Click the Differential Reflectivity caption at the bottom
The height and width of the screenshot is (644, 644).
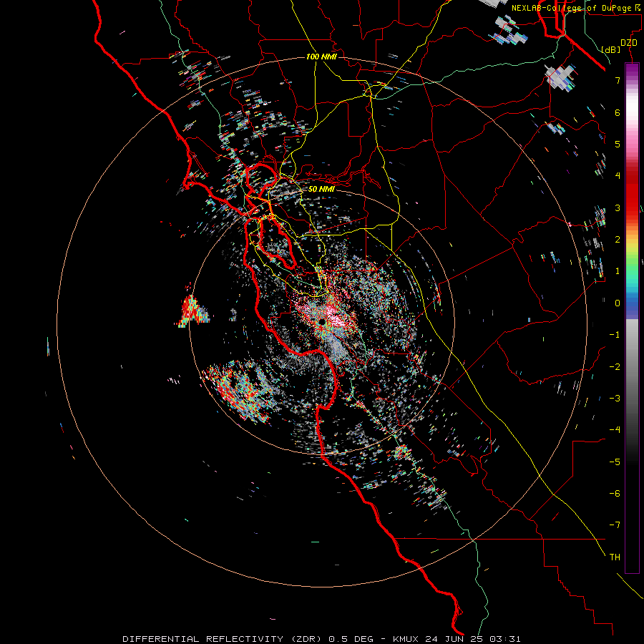(x=321, y=639)
